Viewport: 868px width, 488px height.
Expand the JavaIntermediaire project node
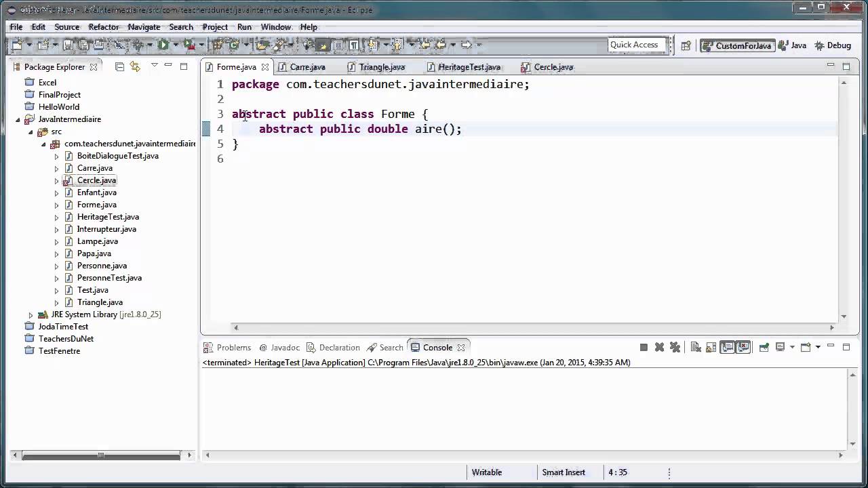18,119
